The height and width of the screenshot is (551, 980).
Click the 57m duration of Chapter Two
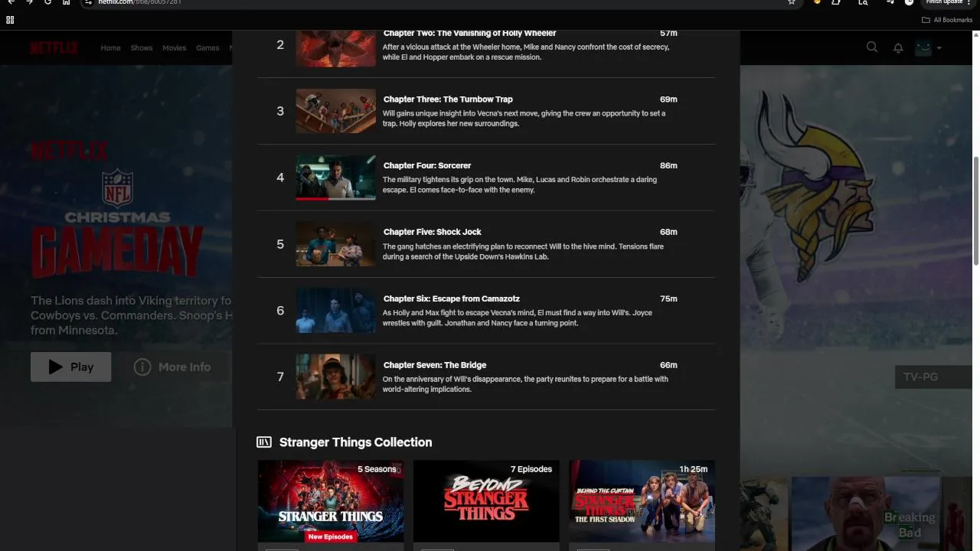coord(668,34)
